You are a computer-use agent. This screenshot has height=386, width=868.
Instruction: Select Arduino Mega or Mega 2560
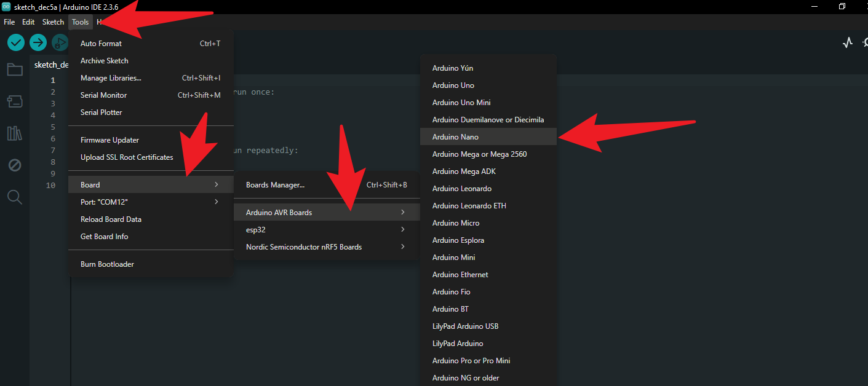pos(488,154)
